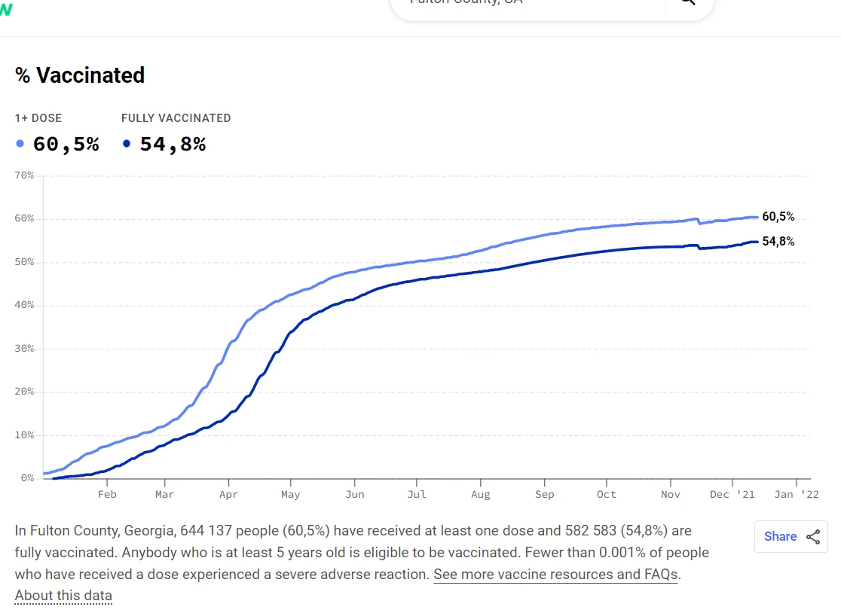Click the 54,8% label at chart line end
The height and width of the screenshot is (616, 841).
(778, 242)
